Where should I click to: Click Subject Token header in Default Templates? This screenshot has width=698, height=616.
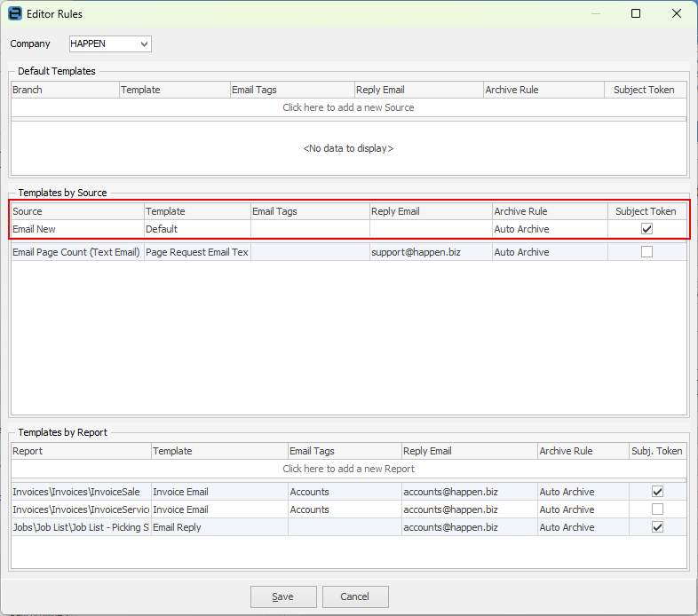tap(645, 90)
